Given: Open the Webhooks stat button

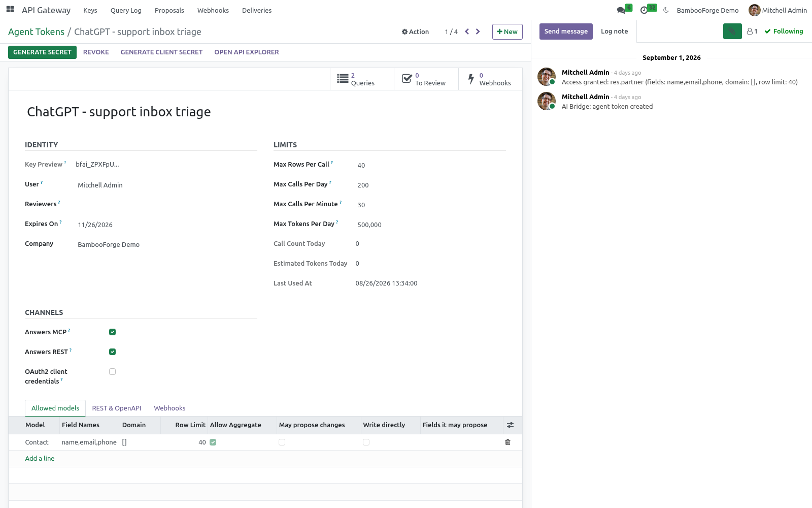Looking at the screenshot, I should click(490, 79).
